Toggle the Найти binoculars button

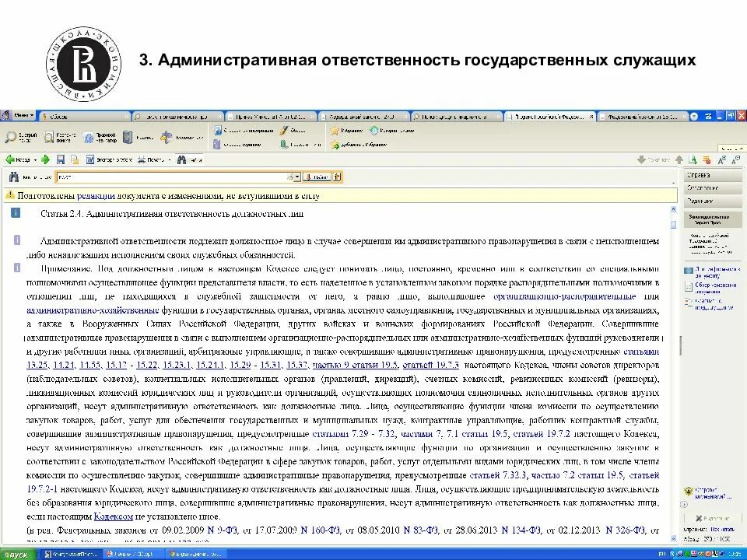coord(190,159)
